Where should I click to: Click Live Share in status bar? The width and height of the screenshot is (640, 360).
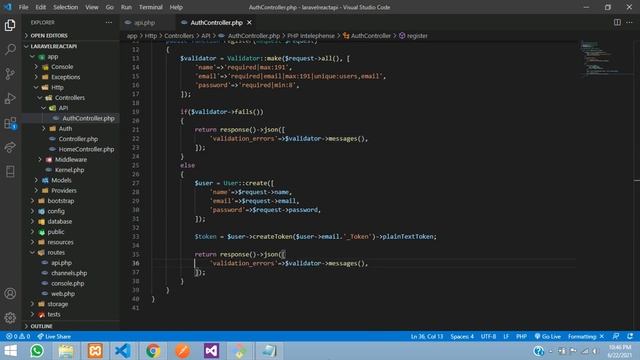[x=54, y=336]
